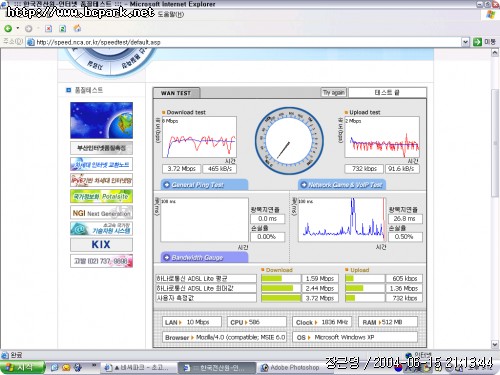Open the KIX banner link

101,245
